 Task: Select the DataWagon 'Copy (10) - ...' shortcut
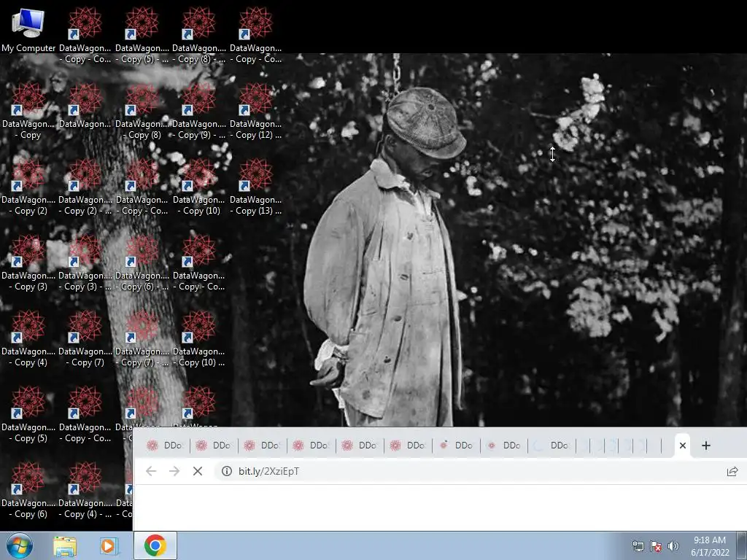pyautogui.click(x=198, y=339)
